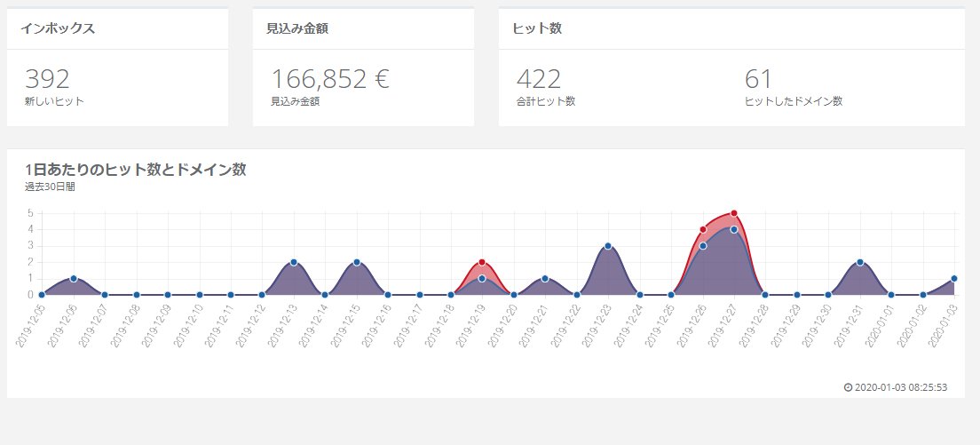Click the インボックス card heading
The width and height of the screenshot is (980, 445).
click(58, 28)
